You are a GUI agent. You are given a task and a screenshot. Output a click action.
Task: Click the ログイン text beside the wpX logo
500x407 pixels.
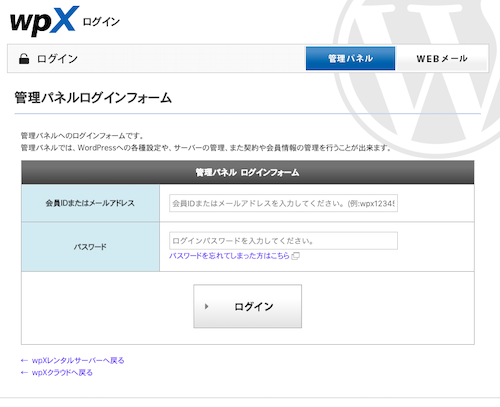coord(101,22)
